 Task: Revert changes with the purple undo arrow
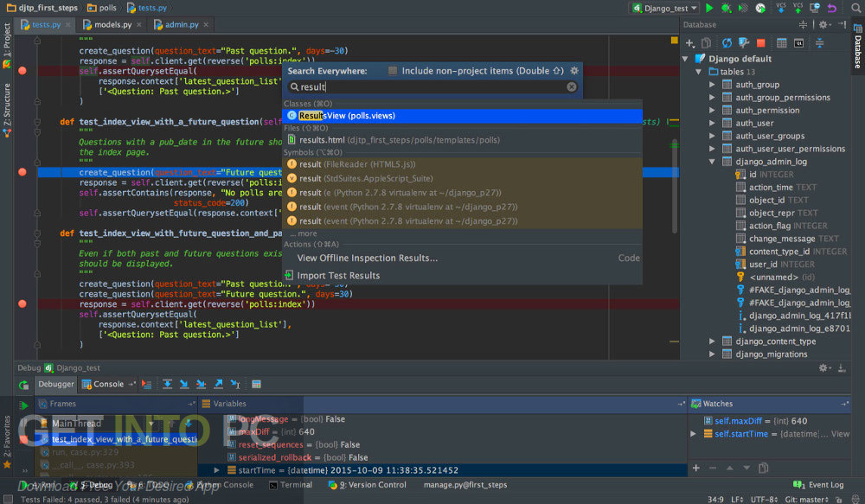[832, 8]
